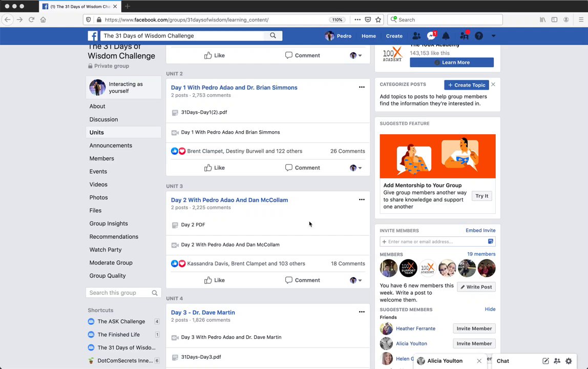This screenshot has width=588, height=369.
Task: Open the Pocket save icon in address bar
Action: pyautogui.click(x=368, y=19)
